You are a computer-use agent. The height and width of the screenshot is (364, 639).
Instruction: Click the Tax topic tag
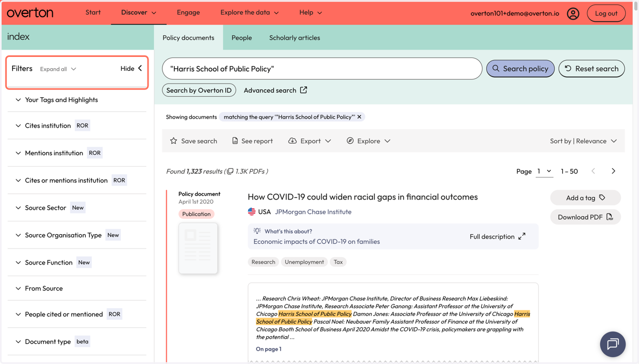coord(338,262)
